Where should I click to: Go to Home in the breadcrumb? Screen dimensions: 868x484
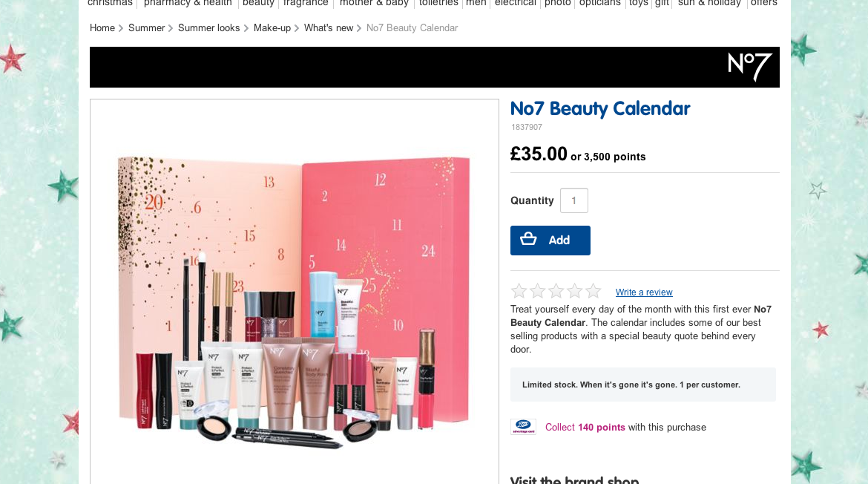click(x=102, y=27)
